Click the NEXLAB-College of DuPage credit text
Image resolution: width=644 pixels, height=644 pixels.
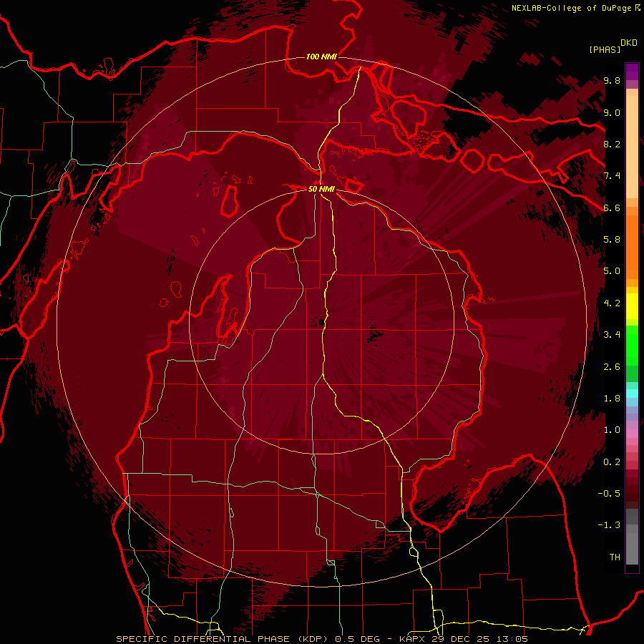coord(571,8)
